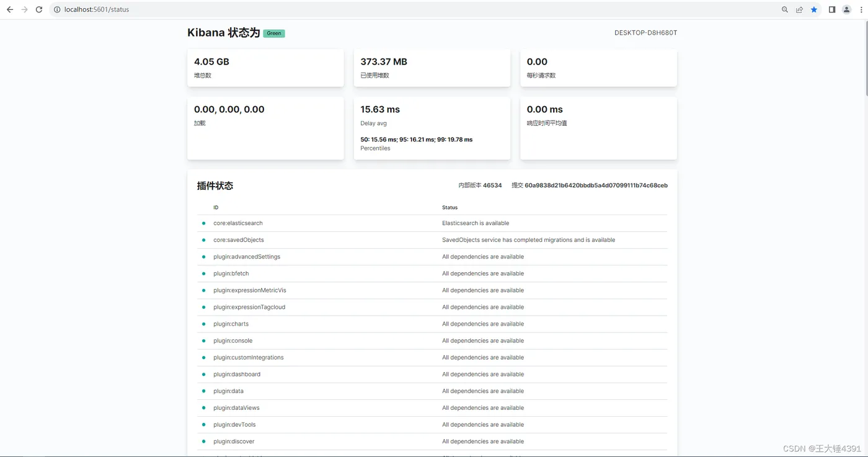Click the SavedObjects migrations status text
This screenshot has height=457, width=868.
tap(528, 240)
